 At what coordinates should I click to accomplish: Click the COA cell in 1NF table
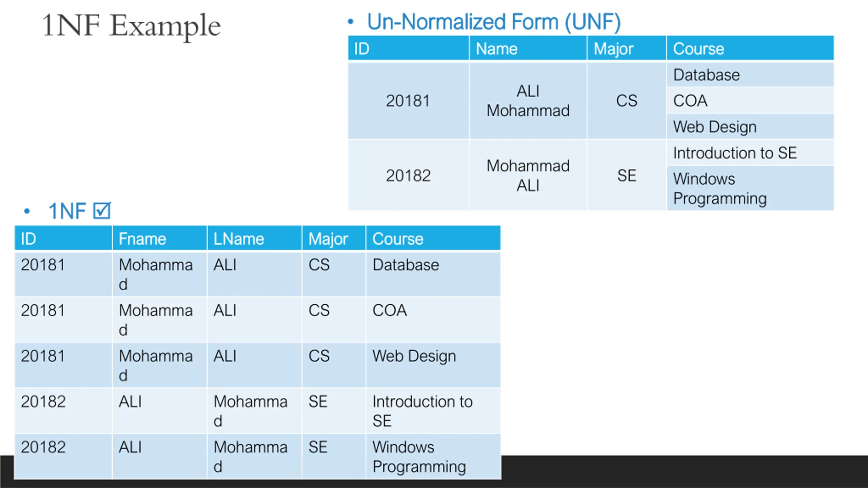point(433,320)
